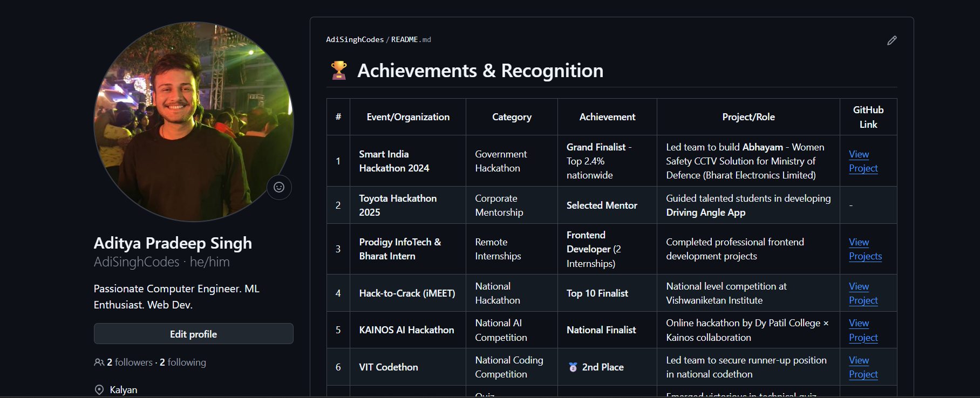This screenshot has height=398, width=980.
Task: Select the Toyota Hackathon 2025 table cell
Action: click(x=398, y=205)
